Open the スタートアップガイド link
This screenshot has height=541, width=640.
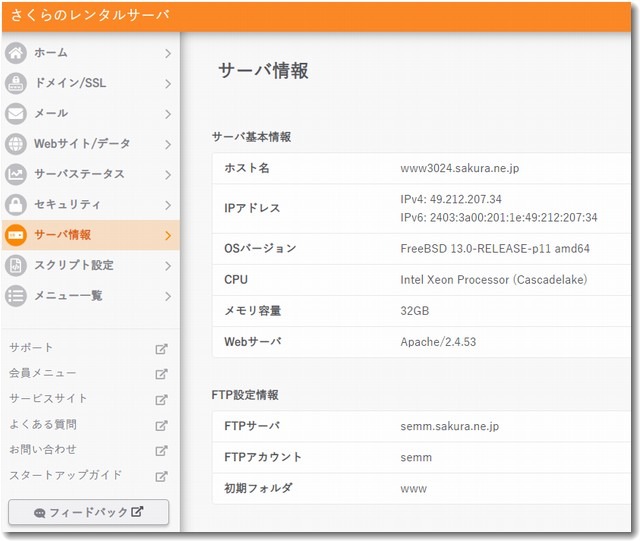pos(66,475)
